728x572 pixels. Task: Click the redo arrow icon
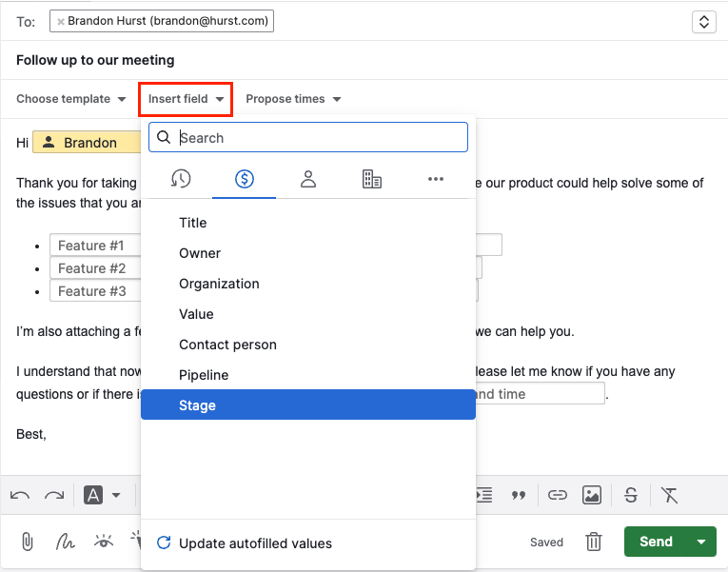[x=54, y=496]
